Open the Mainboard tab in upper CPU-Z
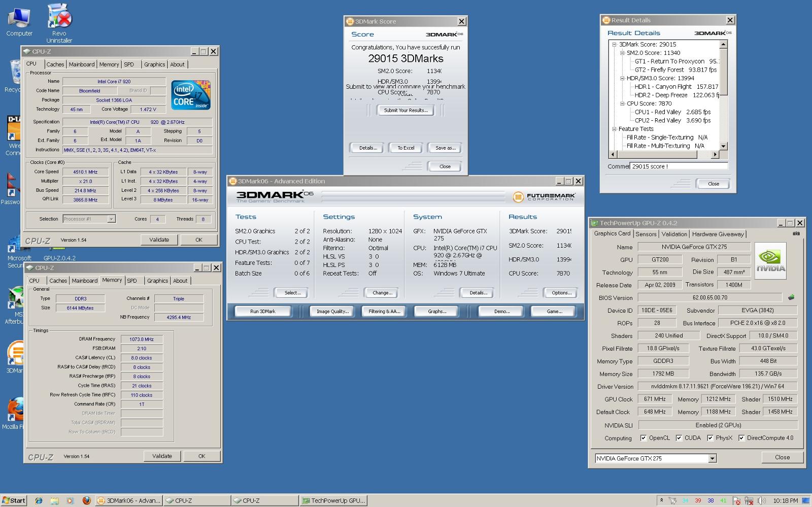Viewport: 812px width, 507px height. click(82, 64)
